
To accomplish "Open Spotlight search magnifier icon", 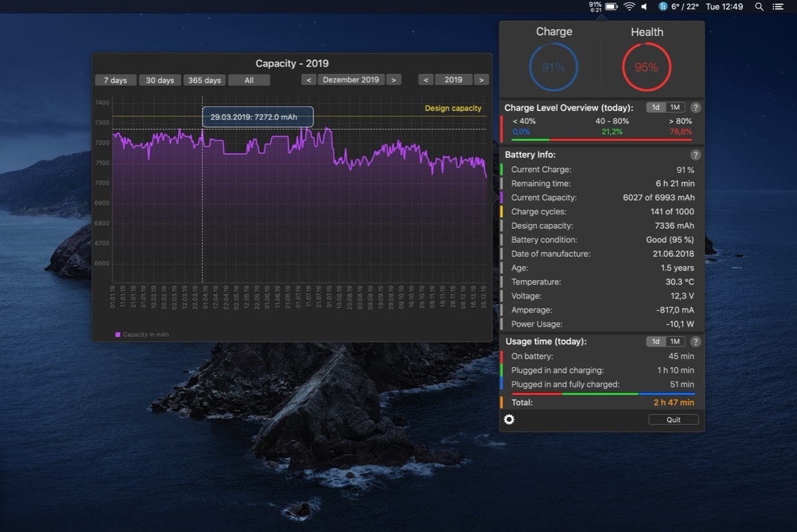I will pyautogui.click(x=759, y=7).
